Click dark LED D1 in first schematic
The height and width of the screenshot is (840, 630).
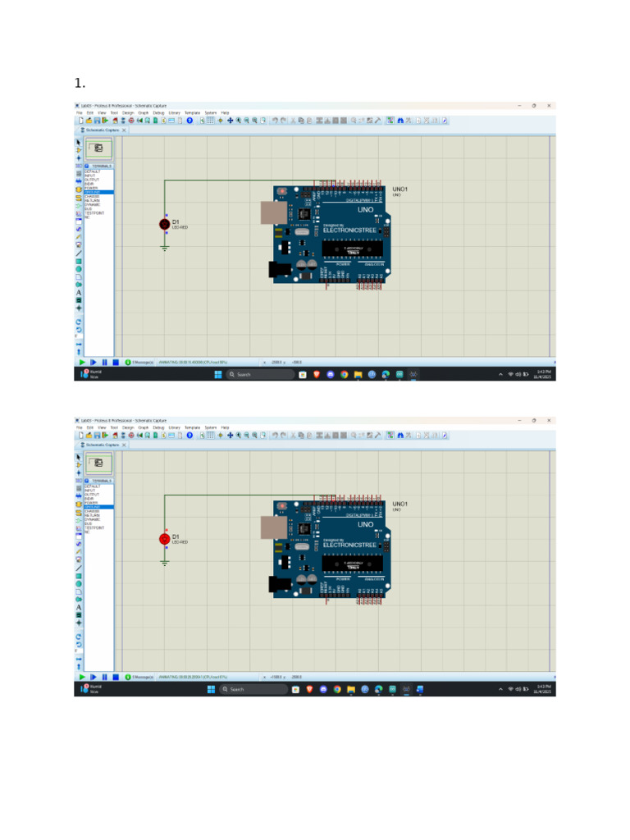coord(164,224)
